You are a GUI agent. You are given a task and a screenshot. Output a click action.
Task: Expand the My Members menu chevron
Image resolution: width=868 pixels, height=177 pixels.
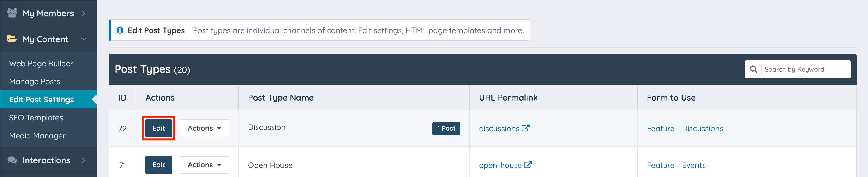click(84, 13)
